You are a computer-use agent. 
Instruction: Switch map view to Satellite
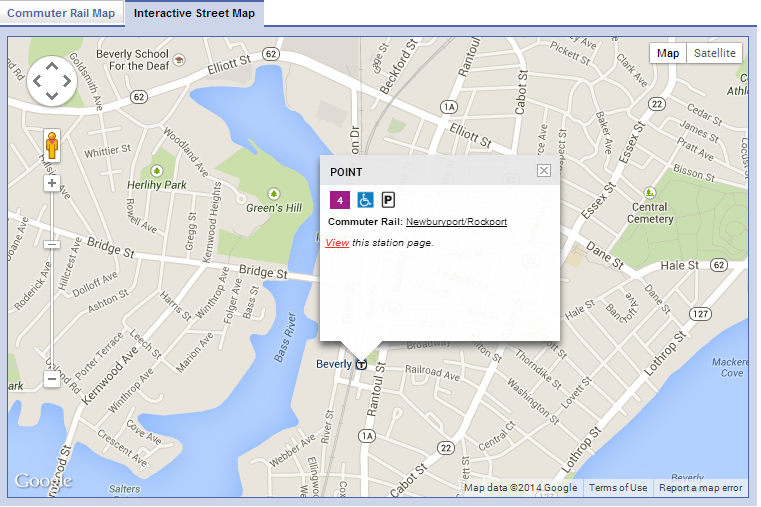714,53
